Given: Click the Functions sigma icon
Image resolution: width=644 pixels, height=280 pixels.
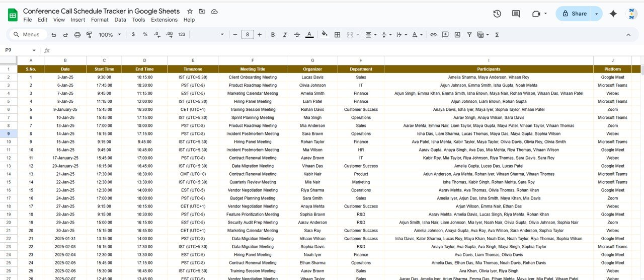Looking at the screenshot, I should tap(497, 35).
